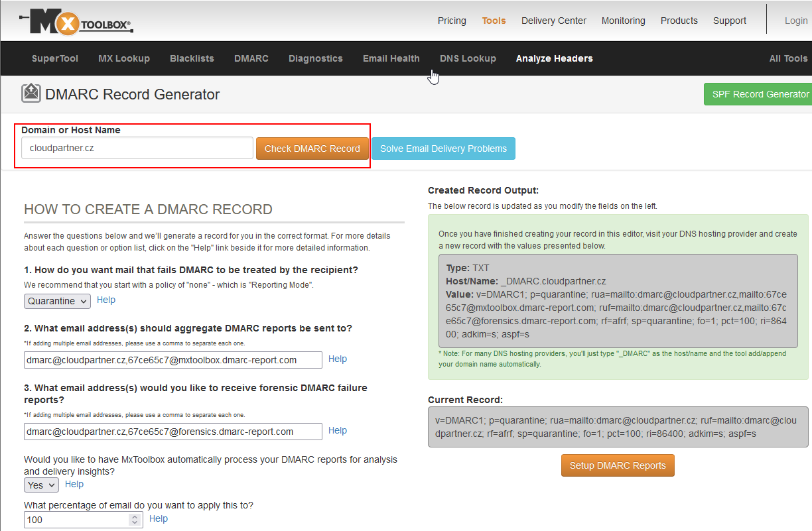Click the Created Record Value text
The image size is (812, 531).
pos(618,314)
